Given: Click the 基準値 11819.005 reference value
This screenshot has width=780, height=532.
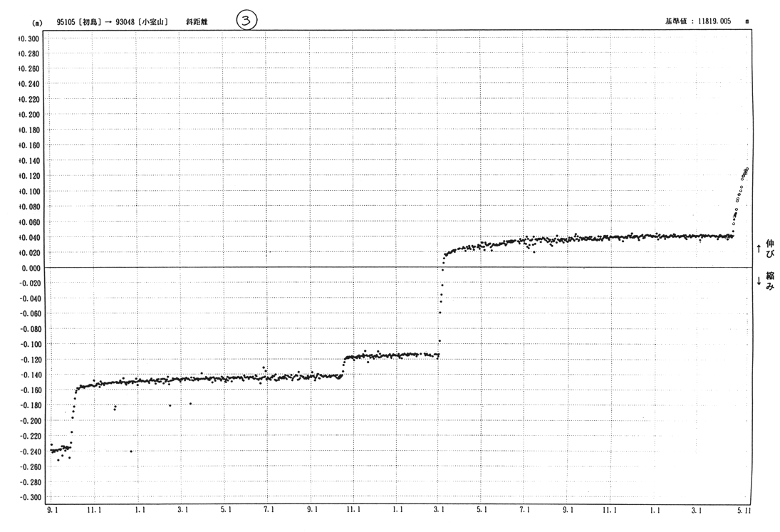Looking at the screenshot, I should pos(701,22).
